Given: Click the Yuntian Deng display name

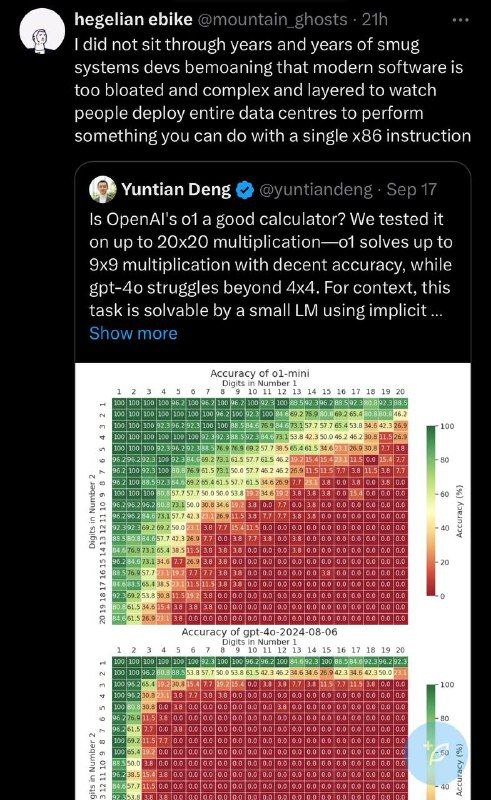Looking at the screenshot, I should coord(176,190).
